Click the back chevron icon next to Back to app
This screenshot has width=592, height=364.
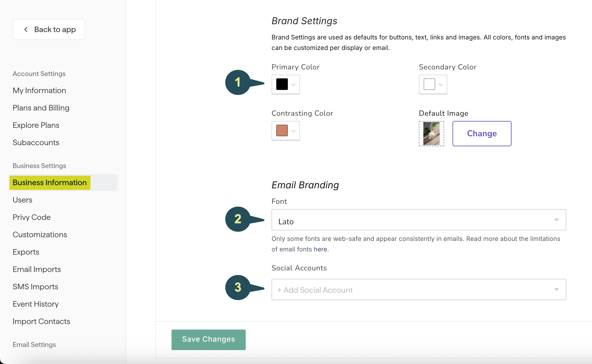click(26, 29)
